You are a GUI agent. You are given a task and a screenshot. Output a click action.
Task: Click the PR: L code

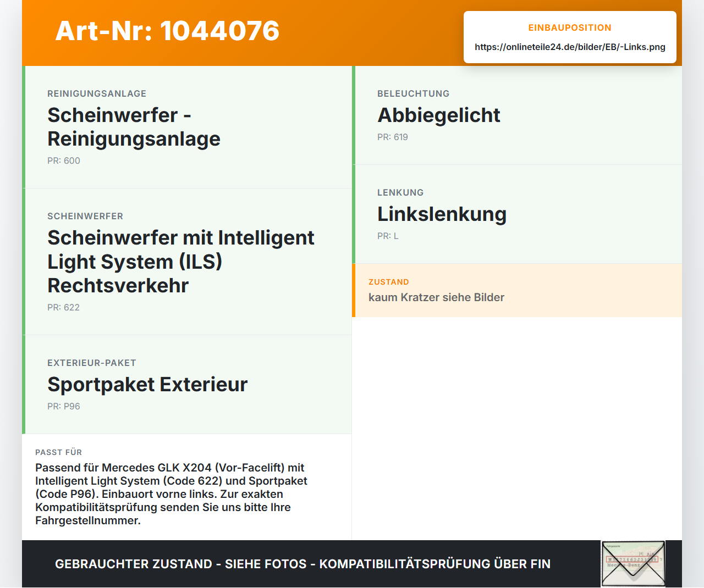[x=388, y=236]
